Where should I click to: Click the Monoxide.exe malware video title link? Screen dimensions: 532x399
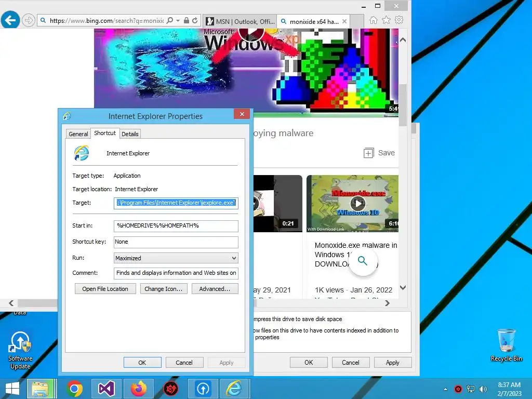356,255
